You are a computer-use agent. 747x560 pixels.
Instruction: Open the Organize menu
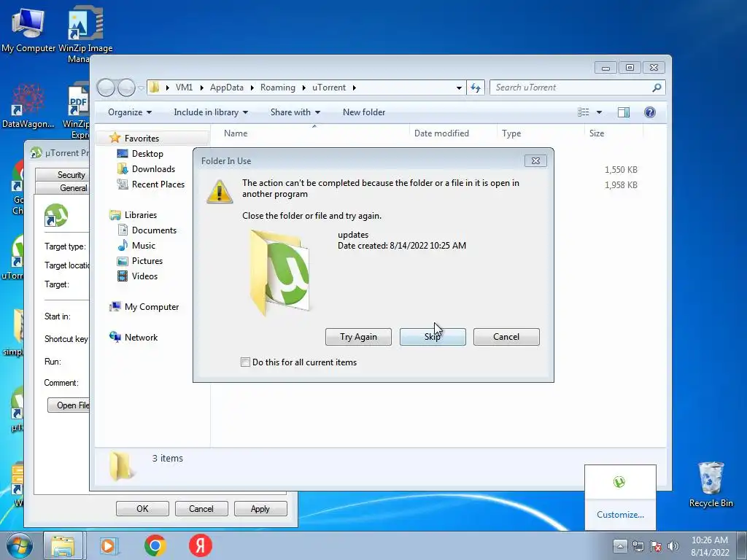[130, 112]
